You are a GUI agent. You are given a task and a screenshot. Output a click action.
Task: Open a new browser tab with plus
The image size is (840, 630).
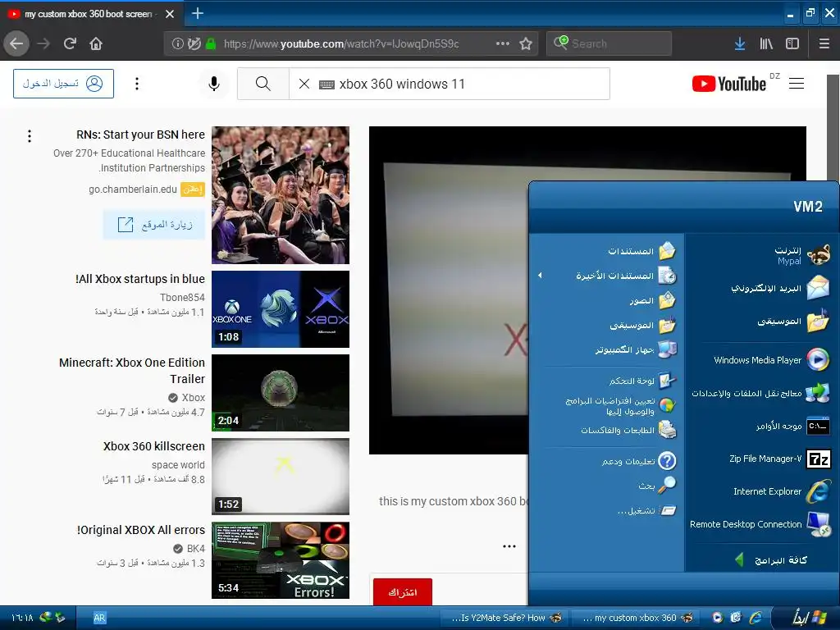click(x=197, y=13)
